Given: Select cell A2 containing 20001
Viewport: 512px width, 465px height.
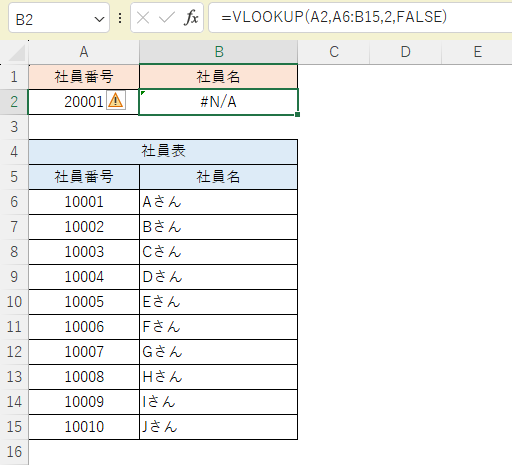Looking at the screenshot, I should coord(84,102).
